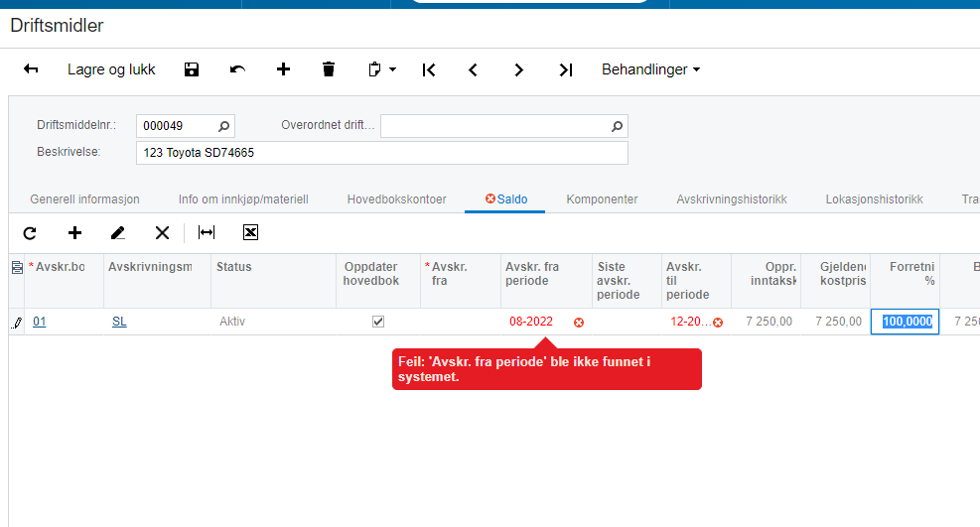Export grid to Excel icon
Viewport: 980px width, 527px height.
tap(250, 232)
